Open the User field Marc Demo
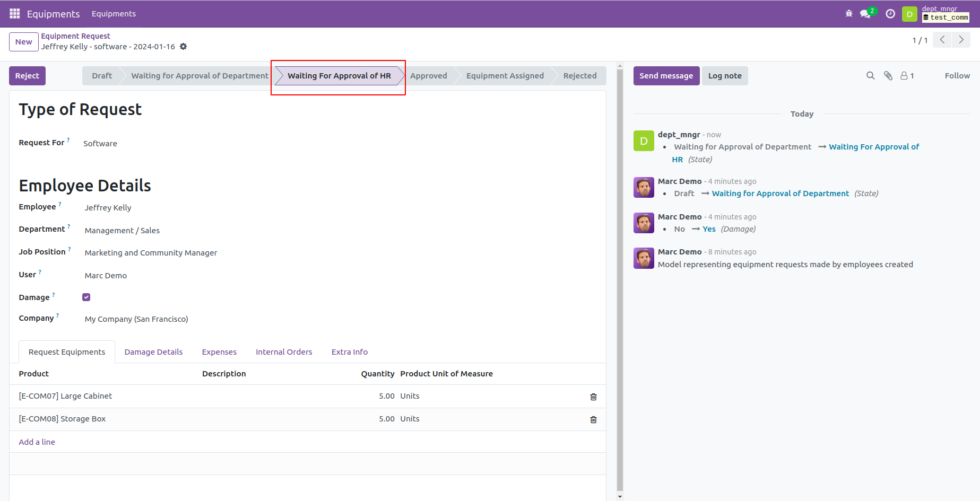 point(106,276)
